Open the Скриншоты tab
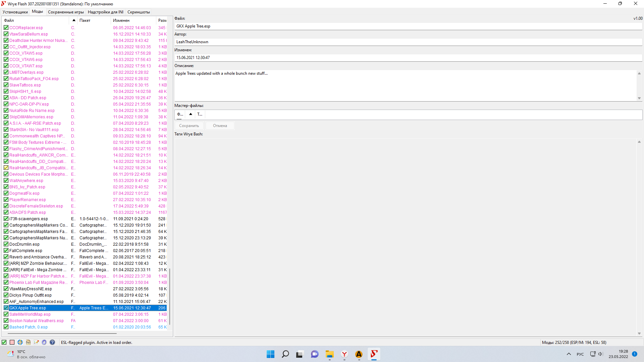644x362 pixels. pyautogui.click(x=139, y=12)
